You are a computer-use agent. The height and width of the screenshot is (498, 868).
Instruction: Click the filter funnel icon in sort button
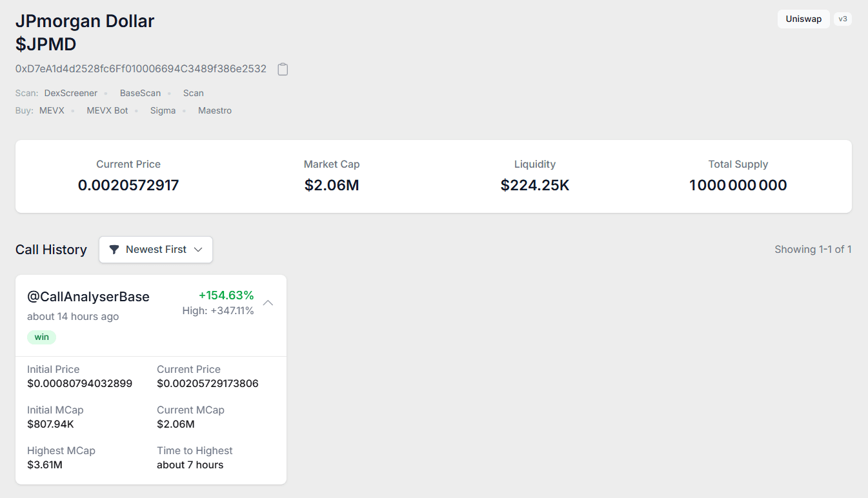coord(114,250)
